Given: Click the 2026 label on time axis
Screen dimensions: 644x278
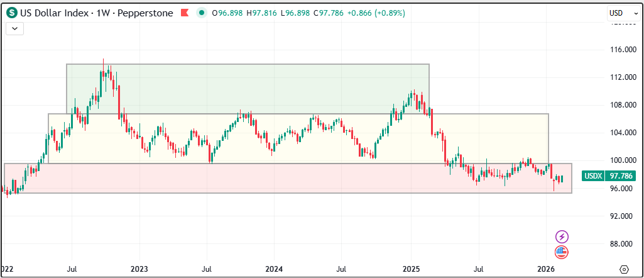Looking at the screenshot, I should pyautogui.click(x=546, y=269).
